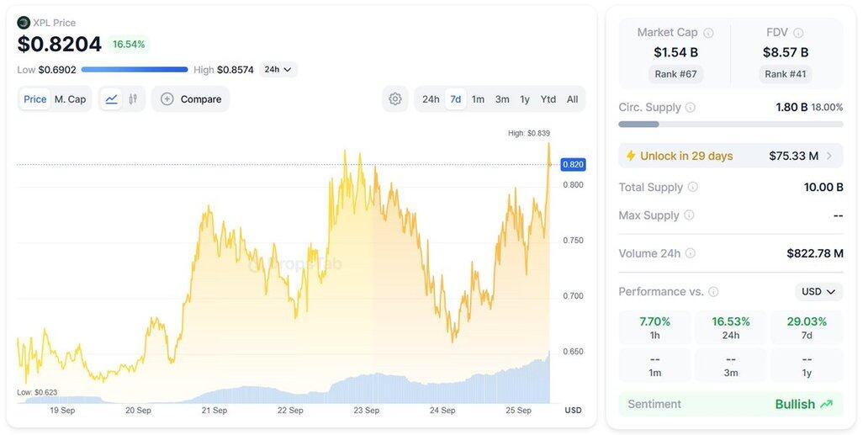Expand the Unlock in 29 days row
The width and height of the screenshot is (868, 435).
pos(731,156)
